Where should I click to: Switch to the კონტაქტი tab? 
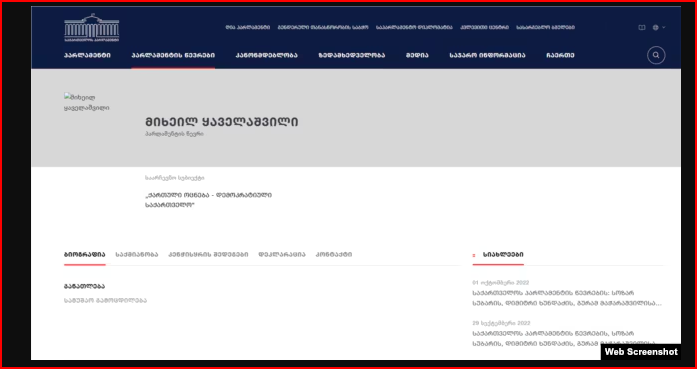point(333,255)
